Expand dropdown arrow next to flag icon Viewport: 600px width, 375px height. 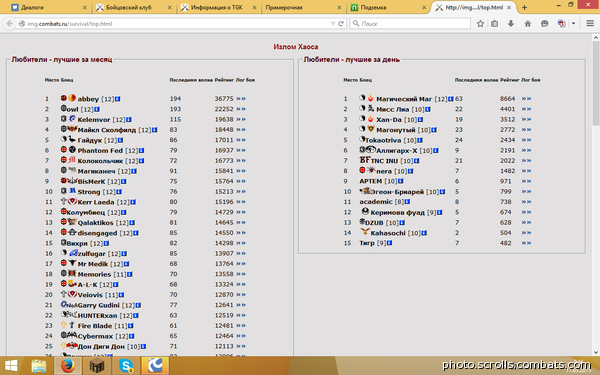[x=573, y=24]
